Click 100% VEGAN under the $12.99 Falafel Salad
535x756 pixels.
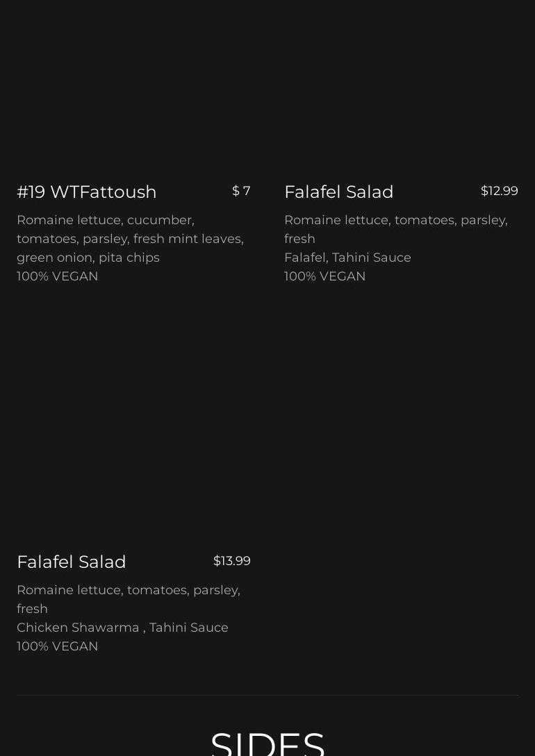coord(324,276)
